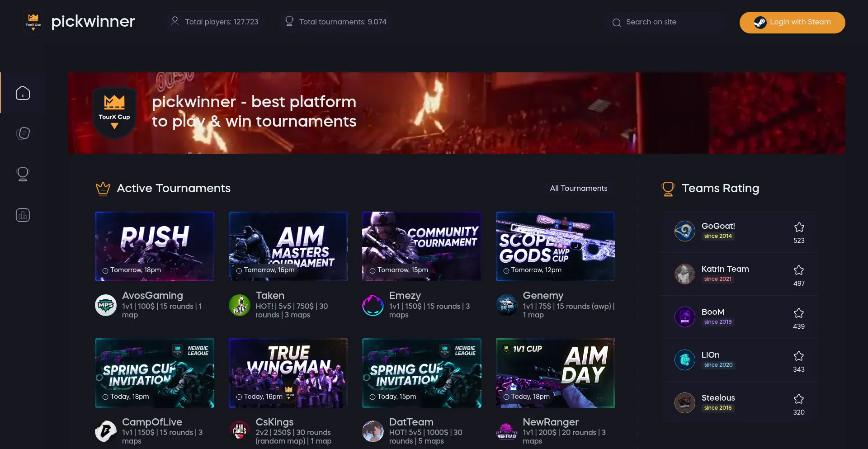The height and width of the screenshot is (449, 868).
Task: Click the Steelous team logo
Action: click(685, 403)
